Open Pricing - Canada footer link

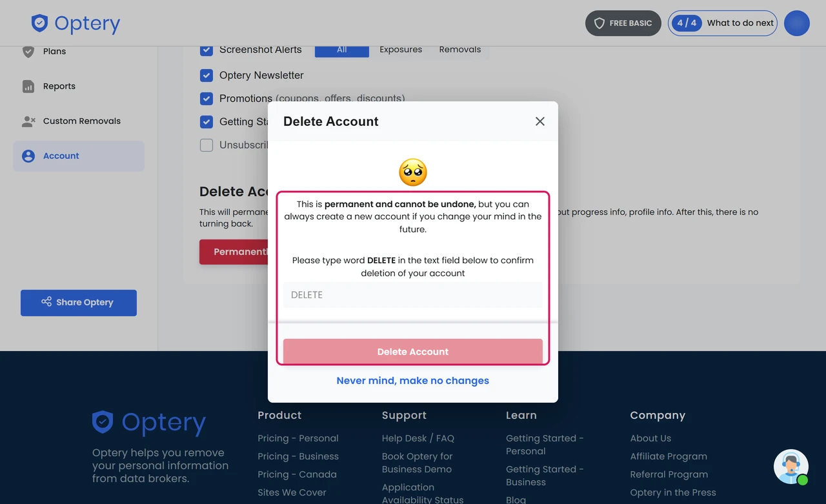[297, 474]
